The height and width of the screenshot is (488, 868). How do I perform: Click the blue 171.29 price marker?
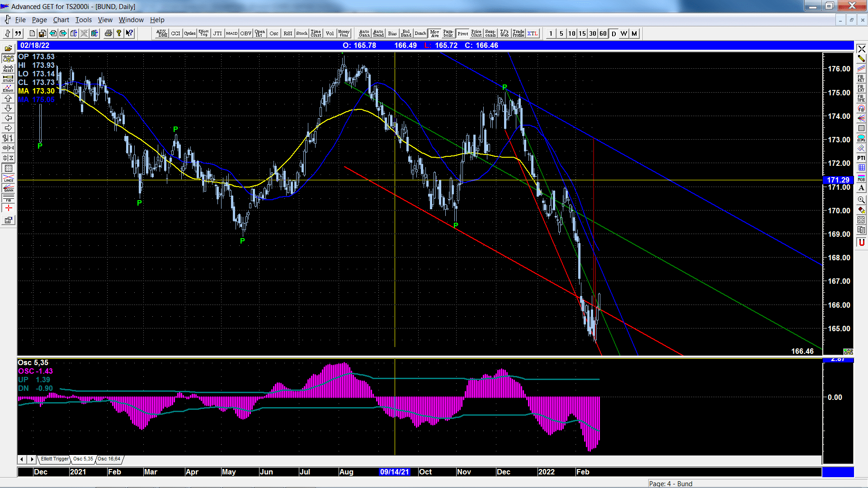pyautogui.click(x=838, y=180)
